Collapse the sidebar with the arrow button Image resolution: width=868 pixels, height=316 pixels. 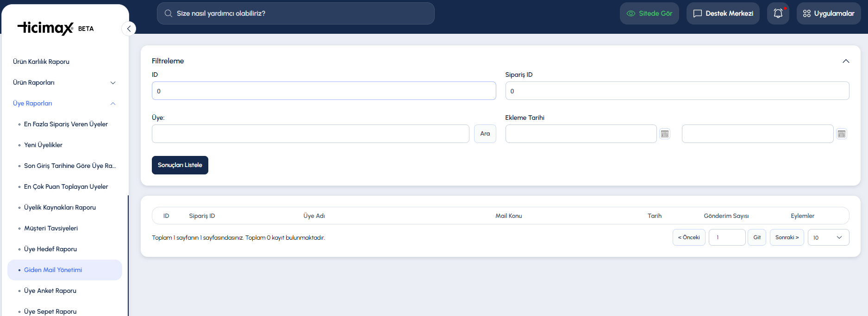[x=129, y=29]
